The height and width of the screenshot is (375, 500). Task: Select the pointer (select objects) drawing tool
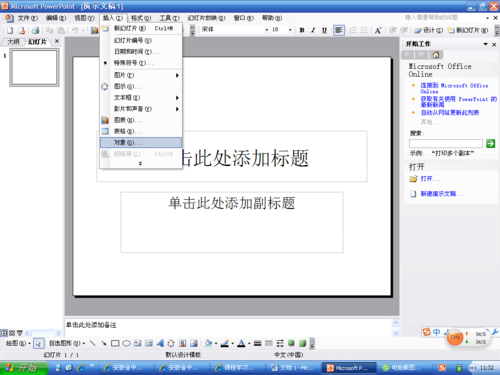coord(39,343)
